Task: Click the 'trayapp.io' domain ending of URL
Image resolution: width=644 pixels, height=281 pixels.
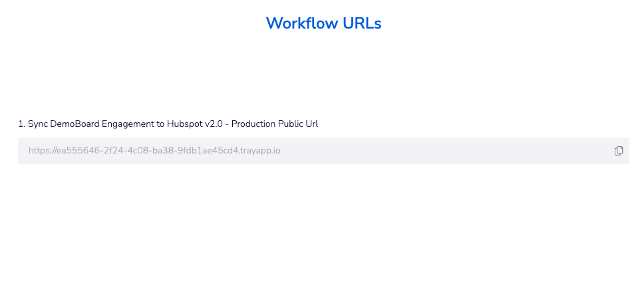Action: (260, 151)
